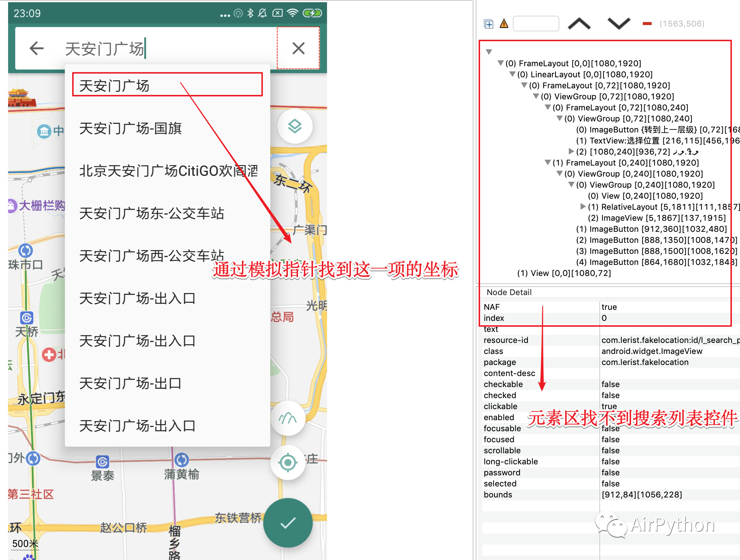Tap the 景泰 station marker on map
Viewport: 740px width, 560px height.
102,462
